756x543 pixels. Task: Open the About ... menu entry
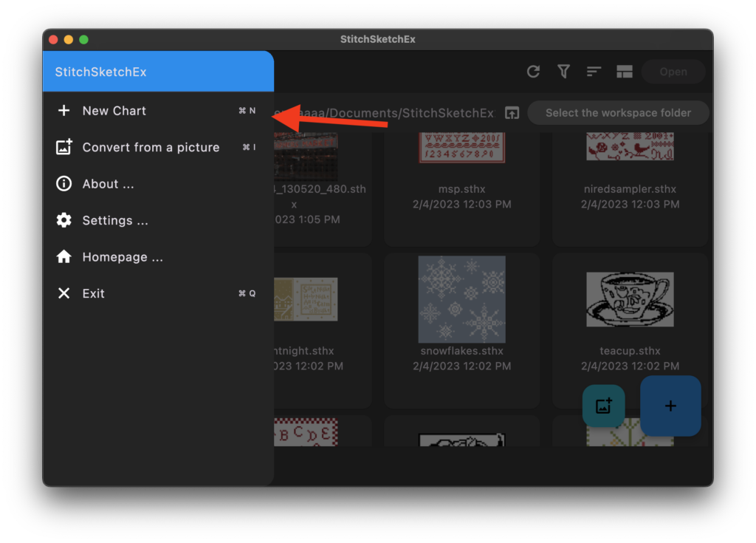pyautogui.click(x=108, y=184)
